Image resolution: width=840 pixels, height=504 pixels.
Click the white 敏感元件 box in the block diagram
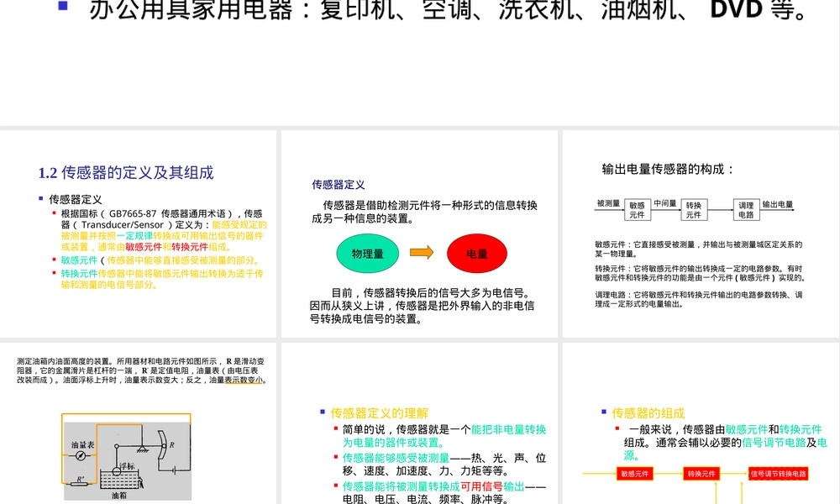pos(637,210)
